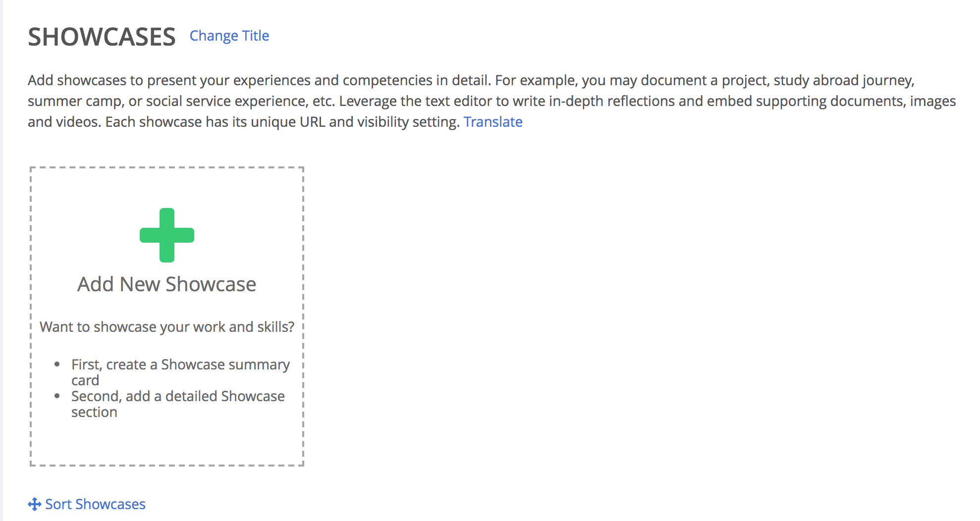Click the bullet dot before "Second, add"
This screenshot has height=521, width=980.
[x=57, y=396]
